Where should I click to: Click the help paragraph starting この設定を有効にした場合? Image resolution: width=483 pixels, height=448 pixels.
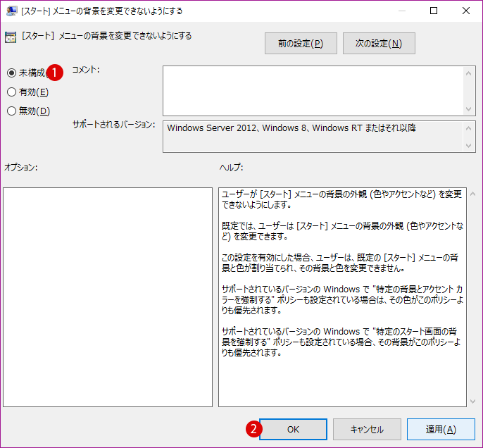(x=340, y=263)
